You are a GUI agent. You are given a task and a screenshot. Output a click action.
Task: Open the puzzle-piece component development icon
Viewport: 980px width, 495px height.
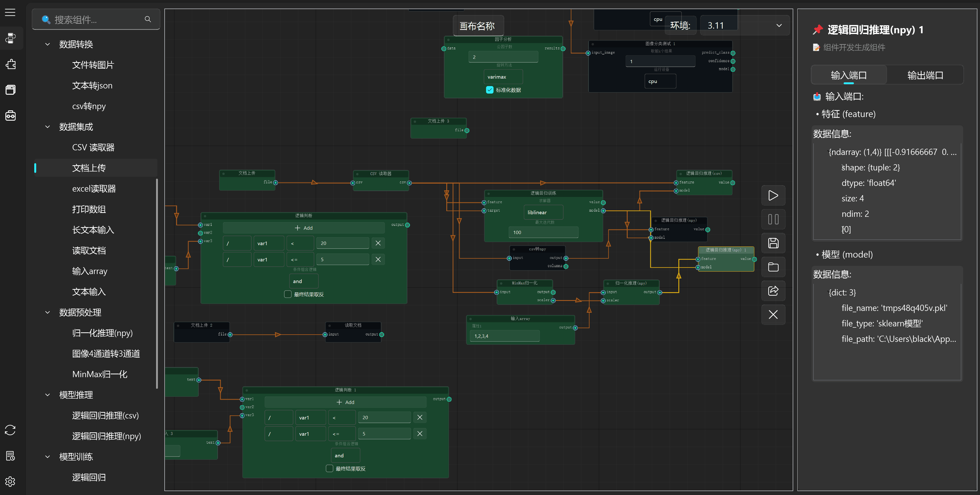click(x=10, y=64)
